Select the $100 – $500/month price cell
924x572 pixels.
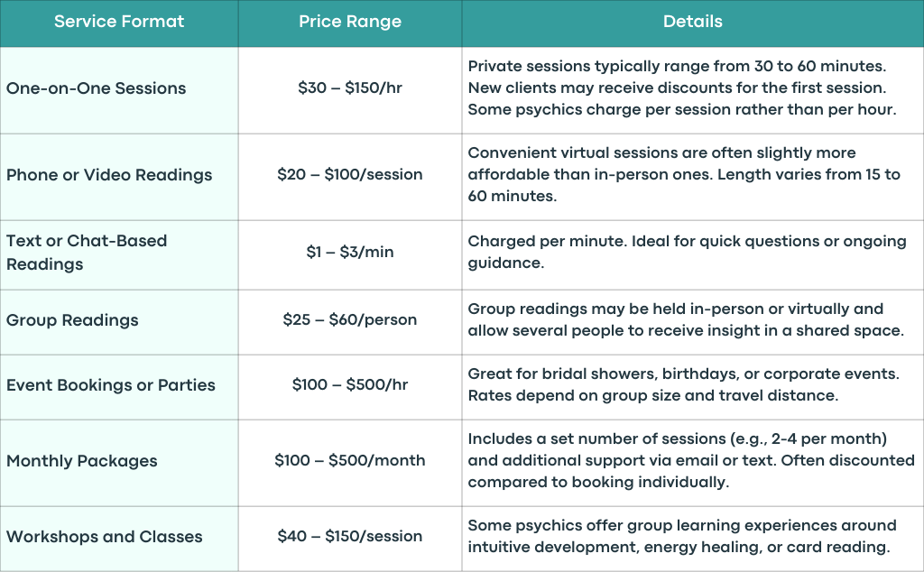point(350,463)
